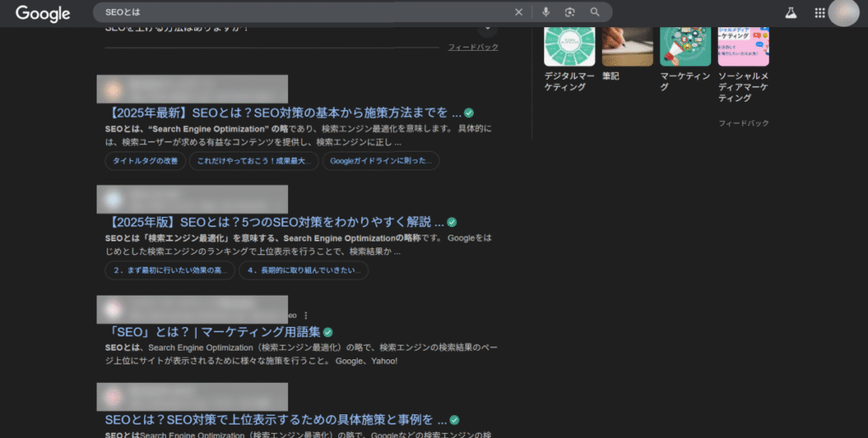Click the これだけやっておこう！成果最大 chip
Screen dimensions: 868x438
click(253, 161)
